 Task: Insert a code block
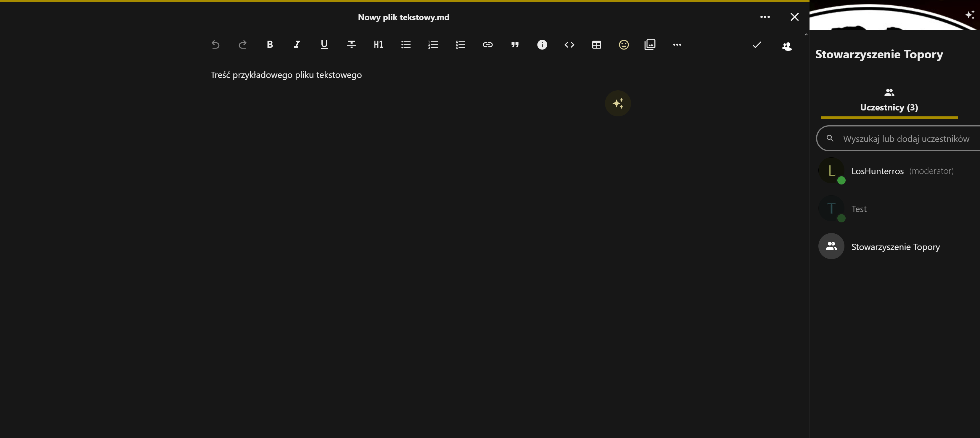pyautogui.click(x=569, y=45)
